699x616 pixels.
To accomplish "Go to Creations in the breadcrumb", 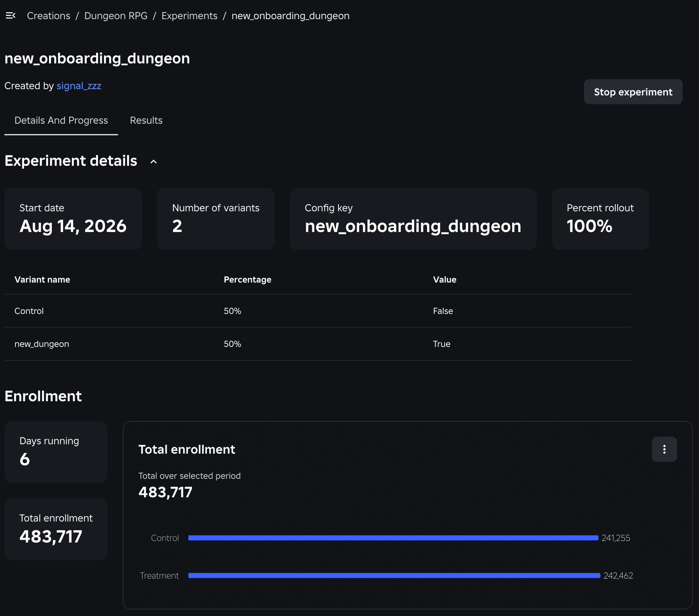I will (49, 16).
